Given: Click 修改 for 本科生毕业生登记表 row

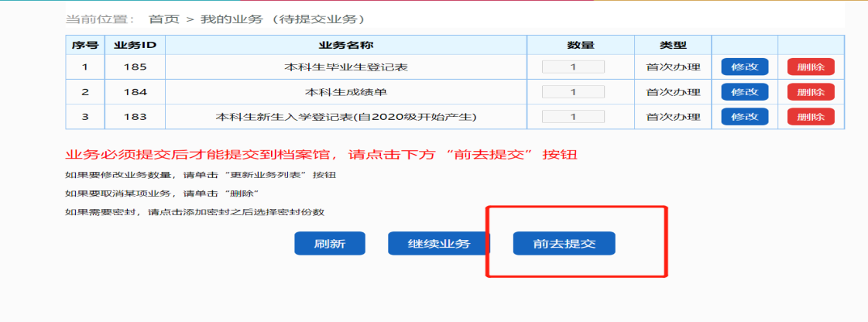Looking at the screenshot, I should coord(744,67).
